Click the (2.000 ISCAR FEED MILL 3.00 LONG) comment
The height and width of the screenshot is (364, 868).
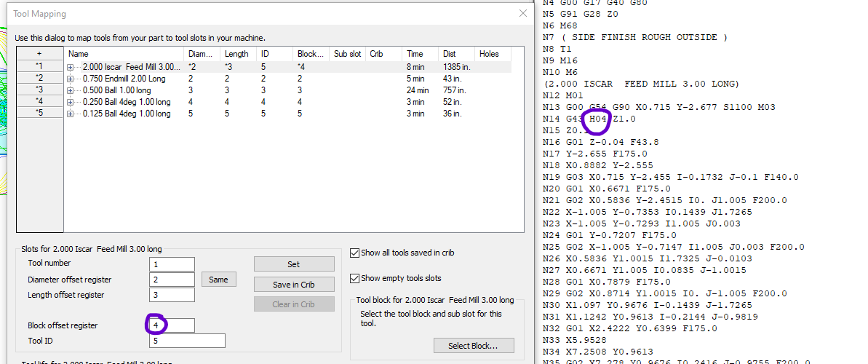tap(640, 84)
